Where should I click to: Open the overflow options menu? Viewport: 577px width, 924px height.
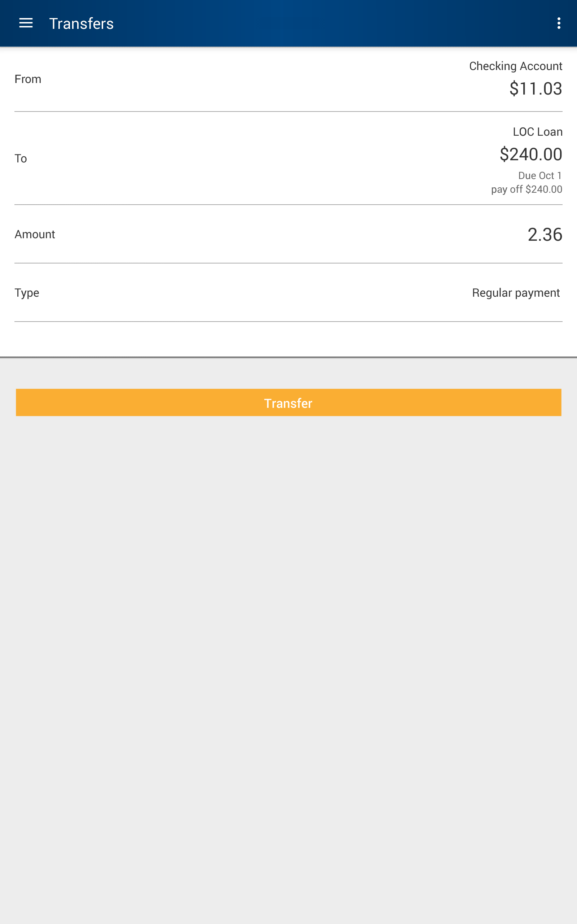(x=558, y=23)
